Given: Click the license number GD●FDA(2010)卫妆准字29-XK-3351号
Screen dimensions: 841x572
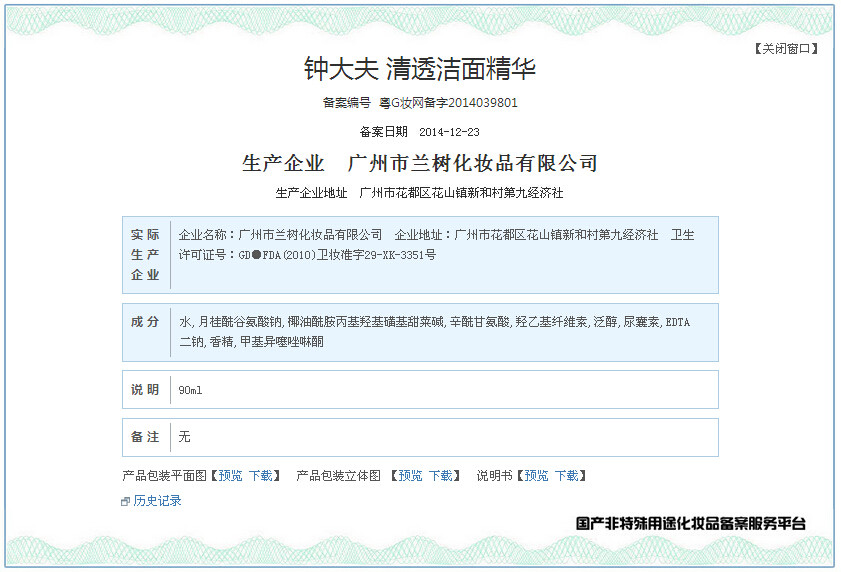Looking at the screenshot, I should point(337,255).
